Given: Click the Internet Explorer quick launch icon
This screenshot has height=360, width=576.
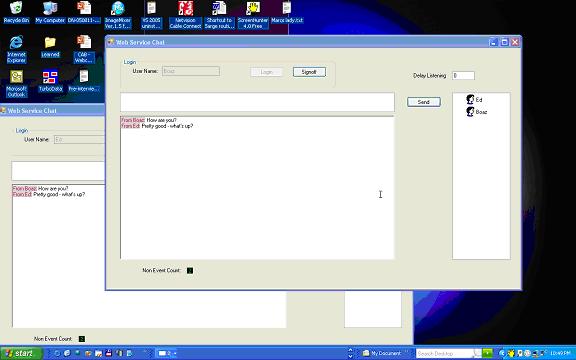Looking at the screenshot, I should (x=67, y=353).
